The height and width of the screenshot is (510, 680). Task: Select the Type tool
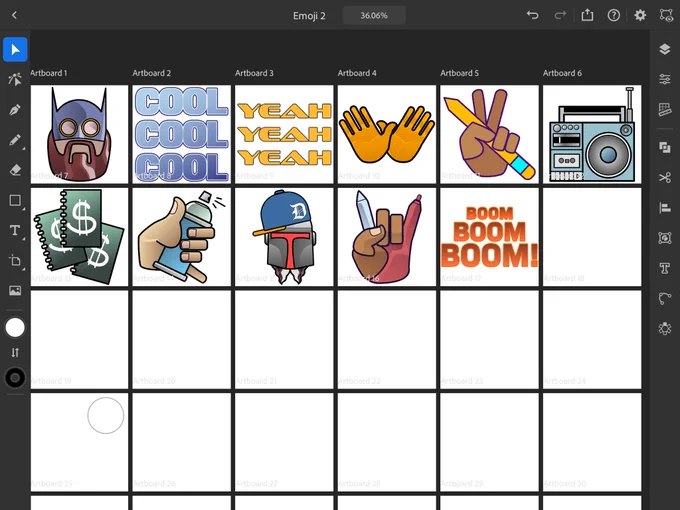(x=15, y=230)
